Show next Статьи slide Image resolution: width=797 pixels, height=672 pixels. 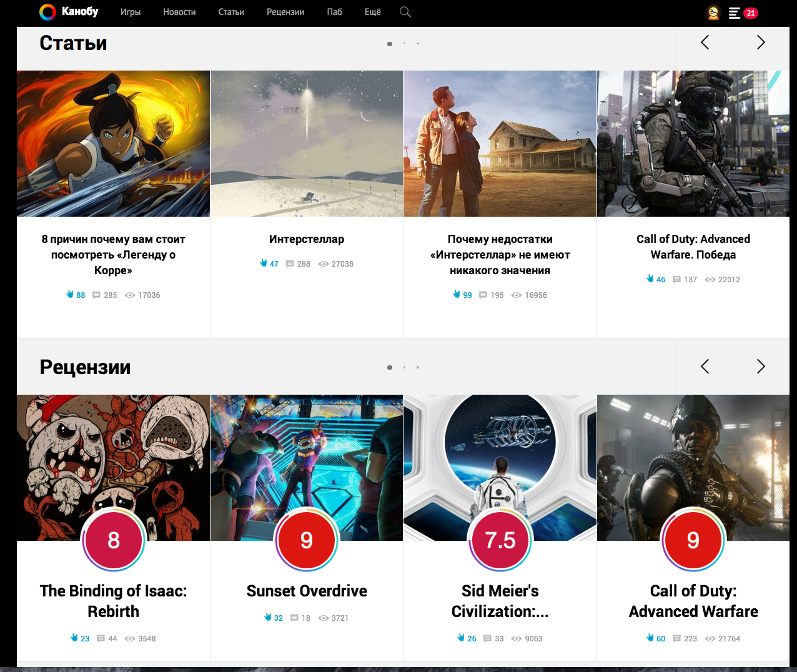pyautogui.click(x=761, y=42)
